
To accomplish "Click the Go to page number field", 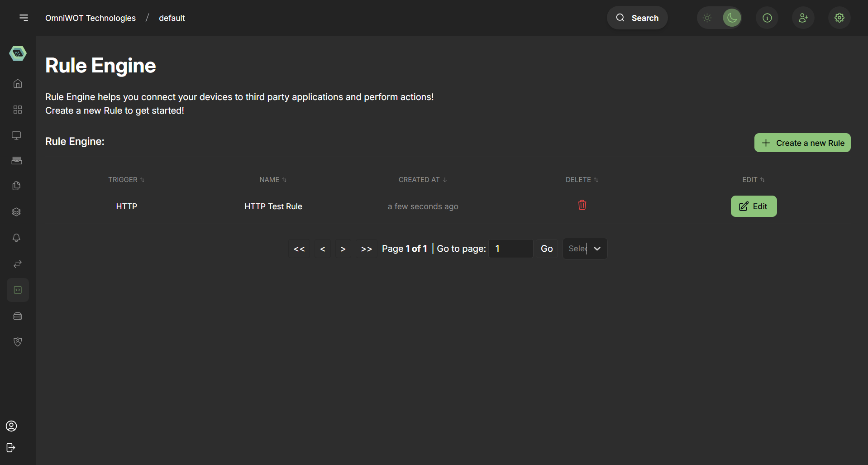I will tap(510, 249).
